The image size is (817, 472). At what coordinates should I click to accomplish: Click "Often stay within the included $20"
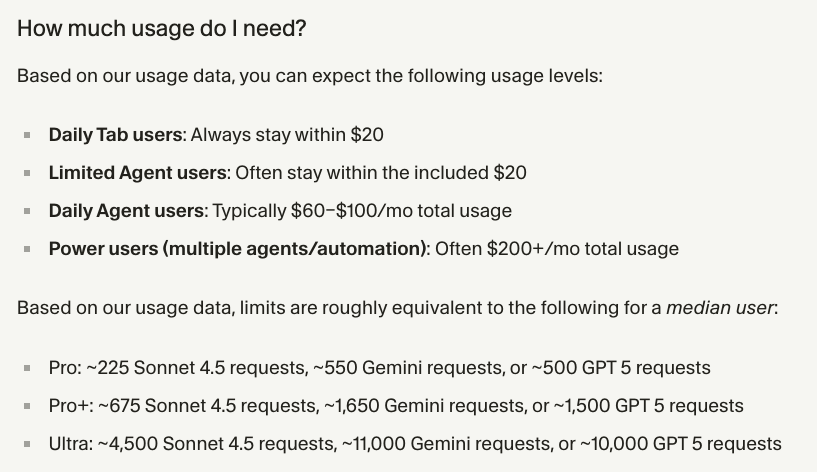pos(380,172)
